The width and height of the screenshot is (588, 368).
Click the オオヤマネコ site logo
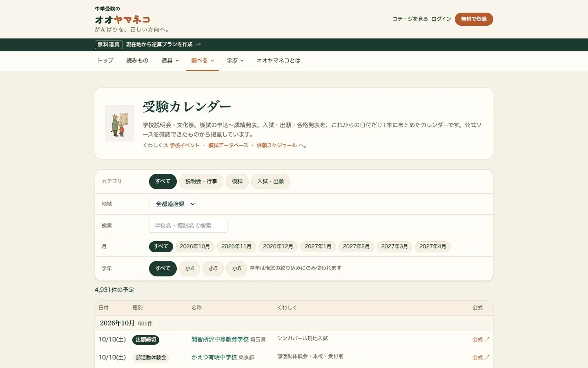point(122,19)
